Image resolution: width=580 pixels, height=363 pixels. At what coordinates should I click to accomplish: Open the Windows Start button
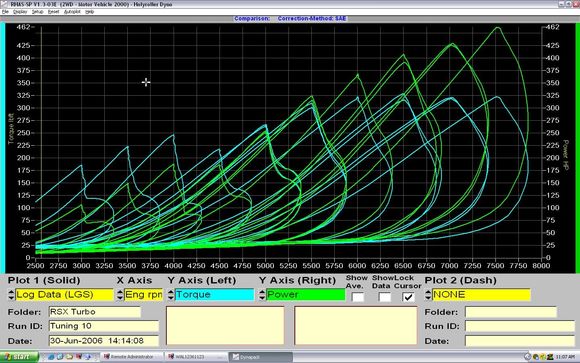[x=19, y=357]
